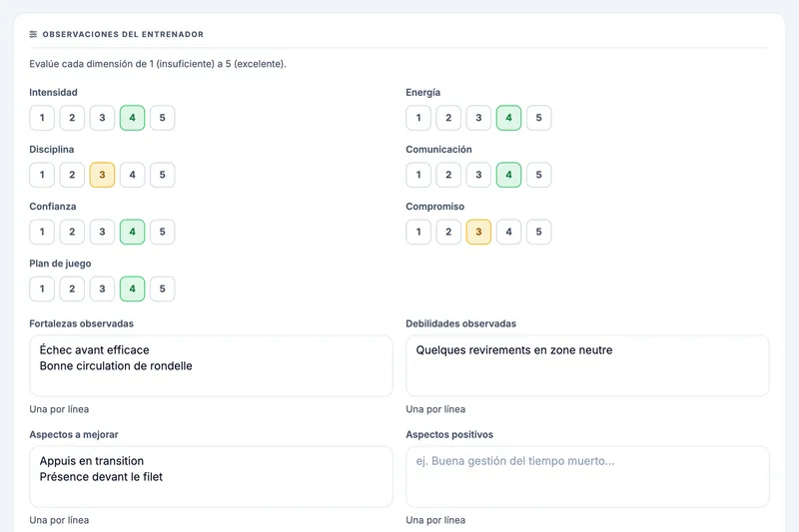
Task: Set Plan de juego rating to 2
Action: pyautogui.click(x=72, y=288)
